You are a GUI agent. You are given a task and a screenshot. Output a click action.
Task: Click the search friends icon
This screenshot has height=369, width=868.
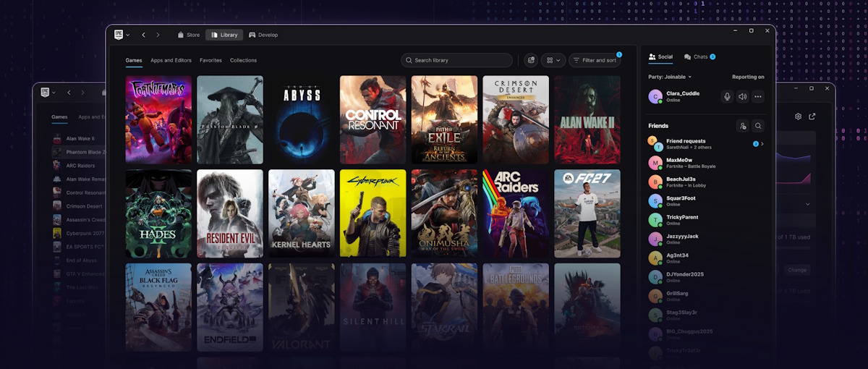[758, 126]
